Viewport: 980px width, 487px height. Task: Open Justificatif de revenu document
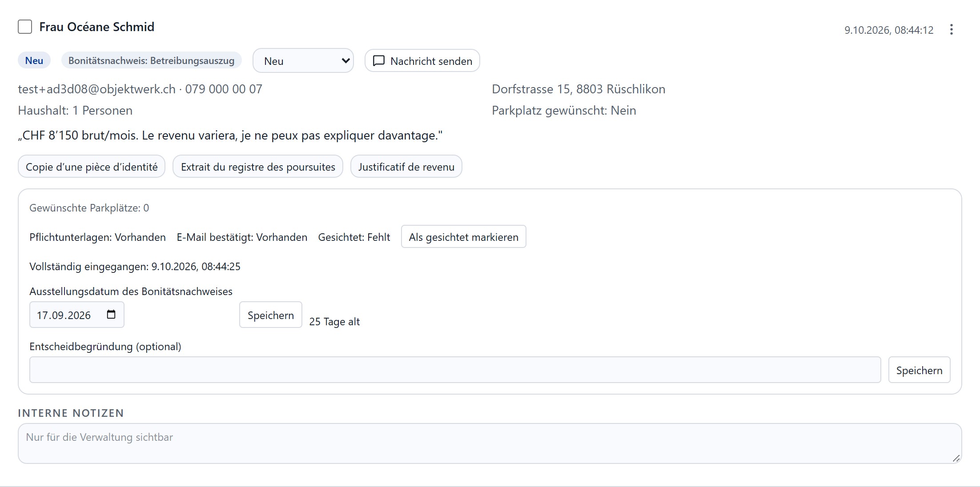coord(406,167)
